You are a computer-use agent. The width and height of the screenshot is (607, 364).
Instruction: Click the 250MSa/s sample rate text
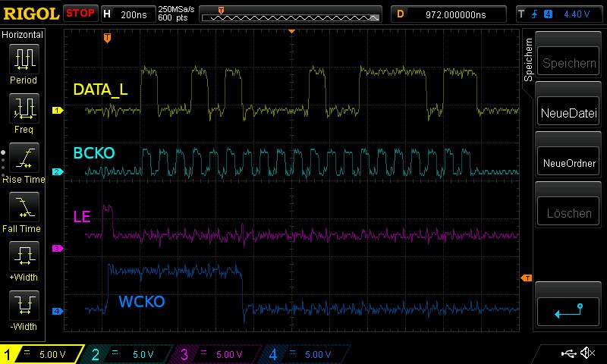pyautogui.click(x=176, y=9)
